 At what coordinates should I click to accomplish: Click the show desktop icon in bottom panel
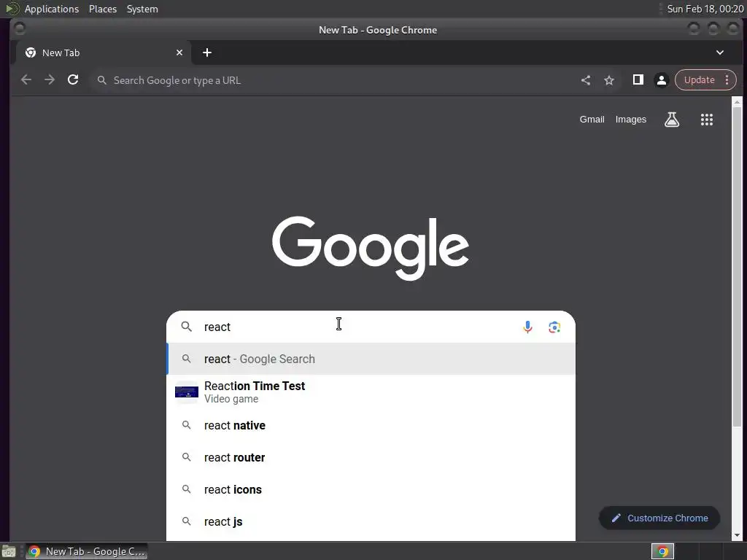9,551
